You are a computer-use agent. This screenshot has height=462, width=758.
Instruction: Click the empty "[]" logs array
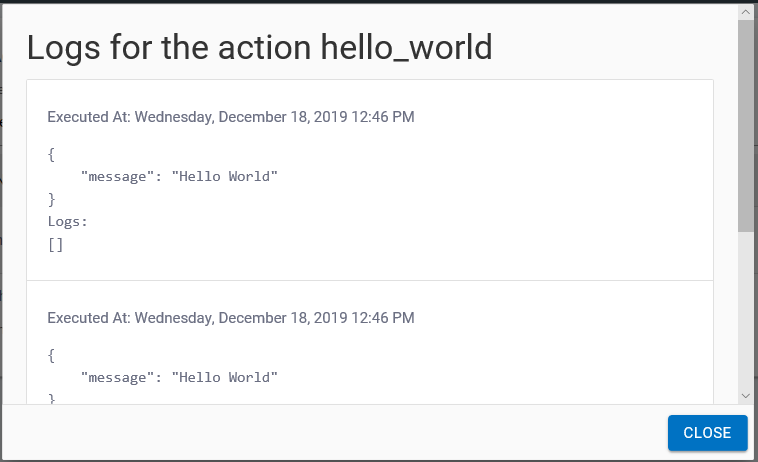coord(56,243)
